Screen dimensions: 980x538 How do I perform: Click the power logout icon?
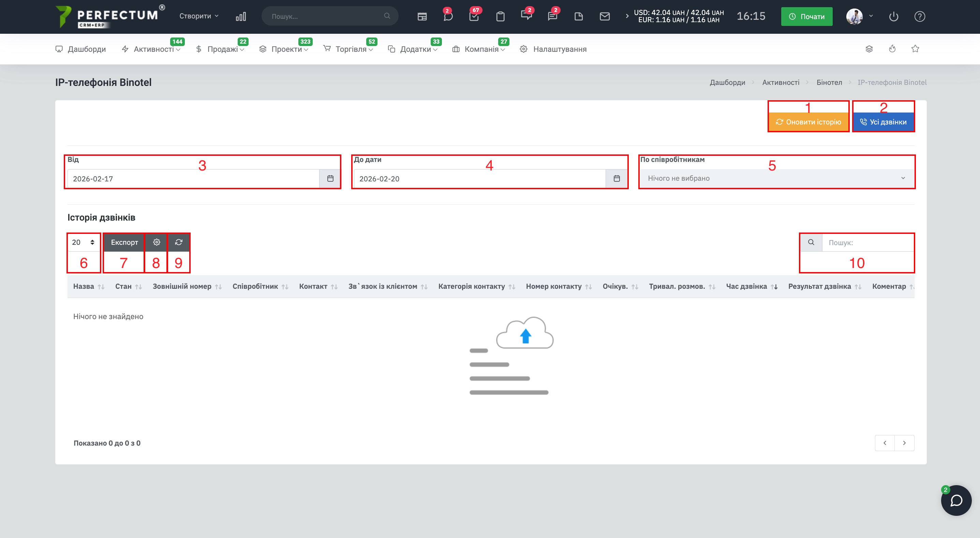(x=894, y=16)
